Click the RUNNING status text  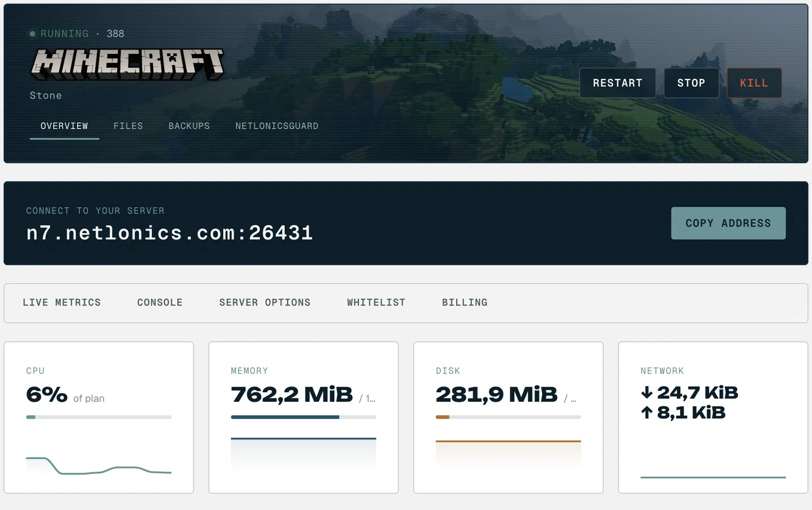click(x=64, y=34)
